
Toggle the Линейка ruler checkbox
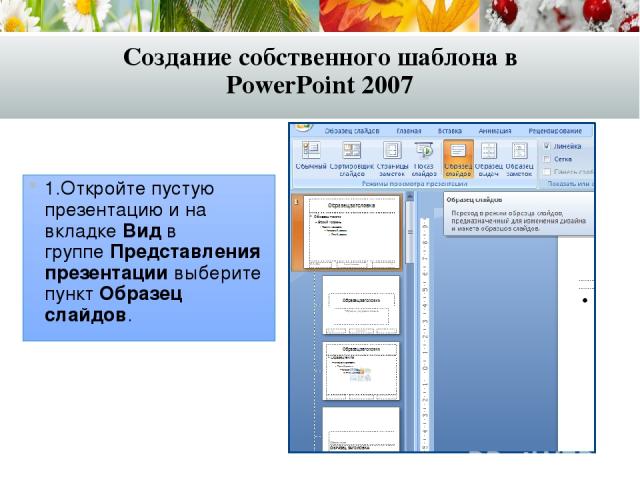(547, 146)
